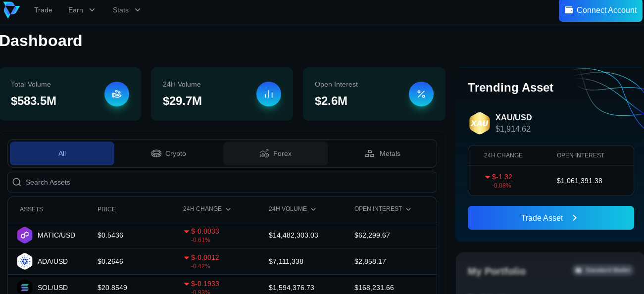The height and width of the screenshot is (294, 644).
Task: Click trending open interest $1,061,391.38
Action: point(580,181)
